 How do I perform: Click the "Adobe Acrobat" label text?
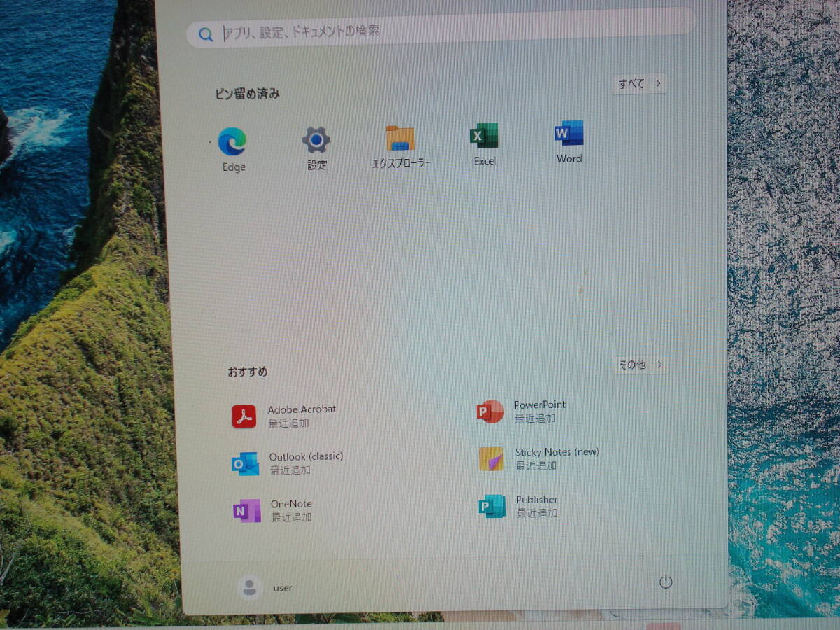[302, 409]
